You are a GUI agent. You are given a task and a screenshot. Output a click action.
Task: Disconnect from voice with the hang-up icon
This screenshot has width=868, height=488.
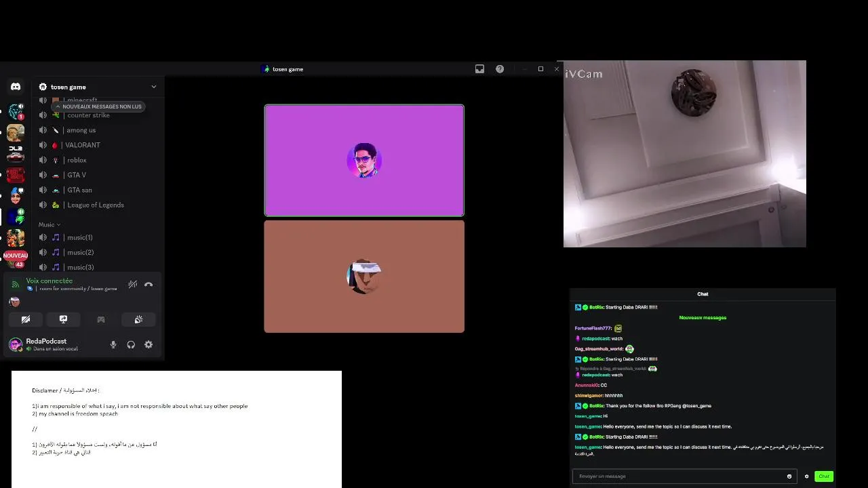pyautogui.click(x=149, y=285)
